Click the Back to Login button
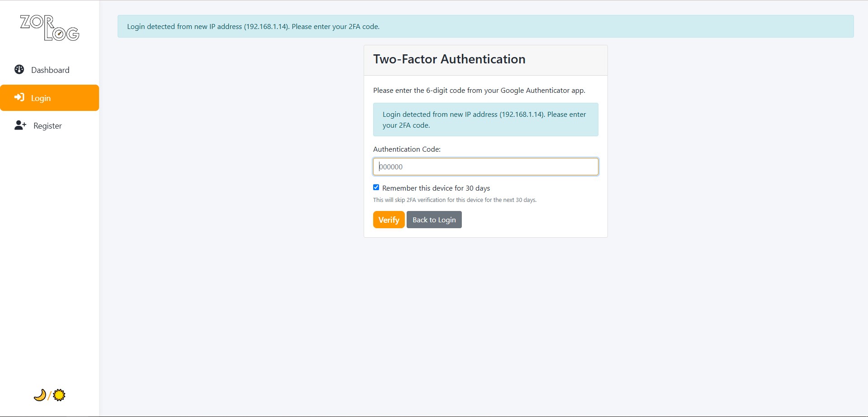The height and width of the screenshot is (417, 868). [x=434, y=220]
